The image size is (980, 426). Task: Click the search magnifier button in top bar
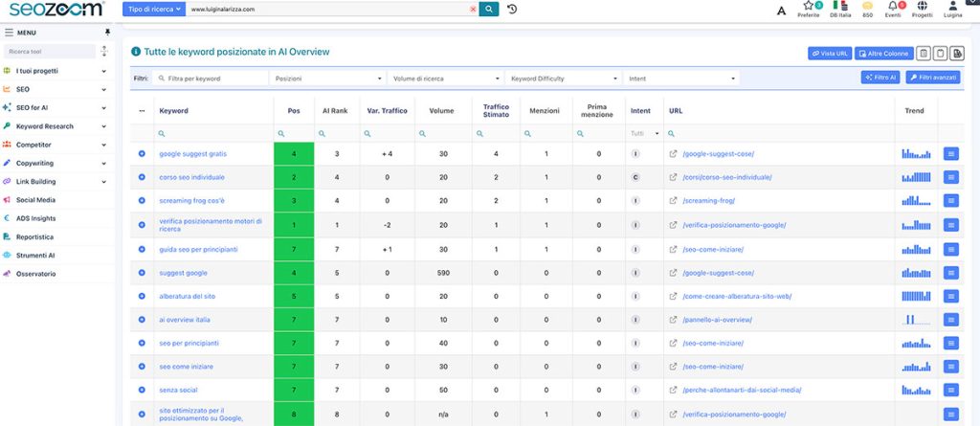(489, 10)
